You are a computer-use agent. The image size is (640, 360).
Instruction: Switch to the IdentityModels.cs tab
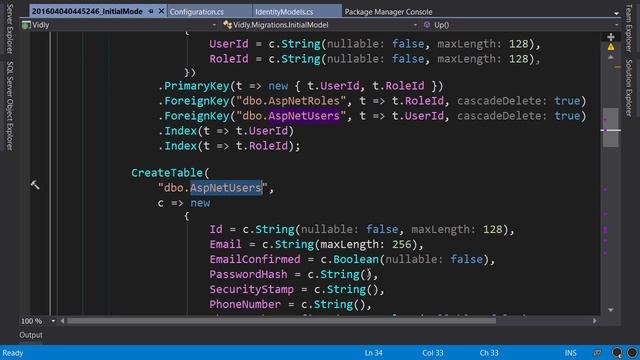click(x=284, y=12)
